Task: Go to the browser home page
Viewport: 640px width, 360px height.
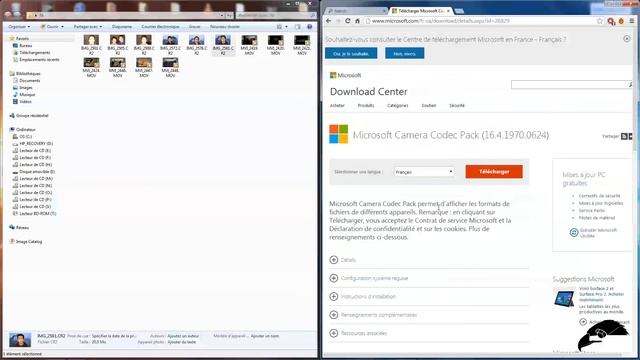Action: point(357,21)
